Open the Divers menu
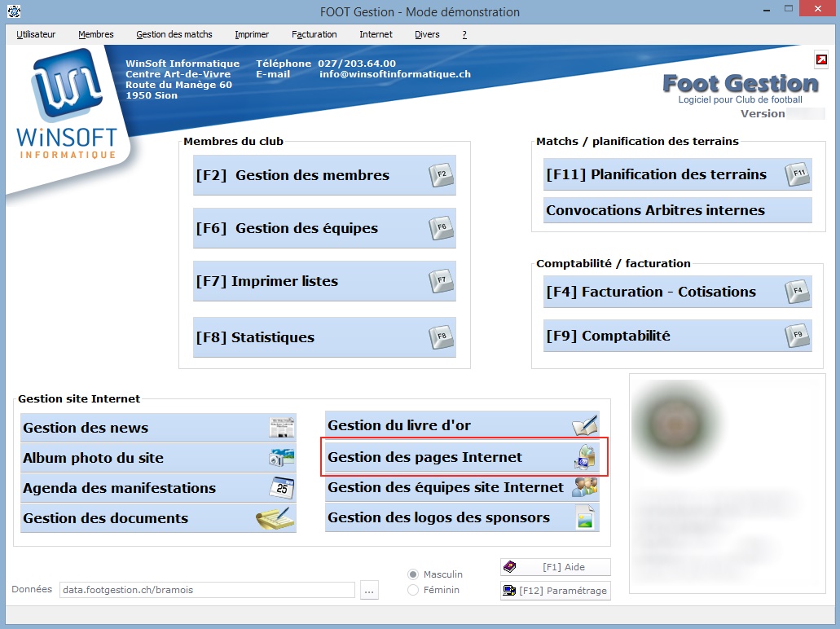The height and width of the screenshot is (629, 840). 427,34
